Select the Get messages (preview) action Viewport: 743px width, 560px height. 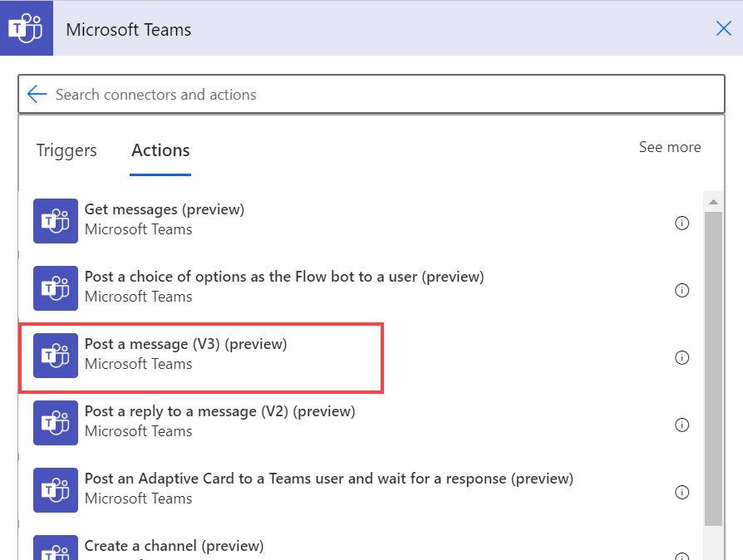(165, 209)
